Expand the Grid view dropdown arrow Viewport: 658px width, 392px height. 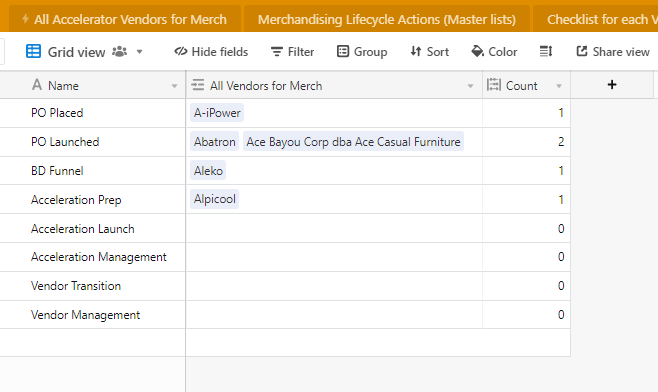click(139, 52)
